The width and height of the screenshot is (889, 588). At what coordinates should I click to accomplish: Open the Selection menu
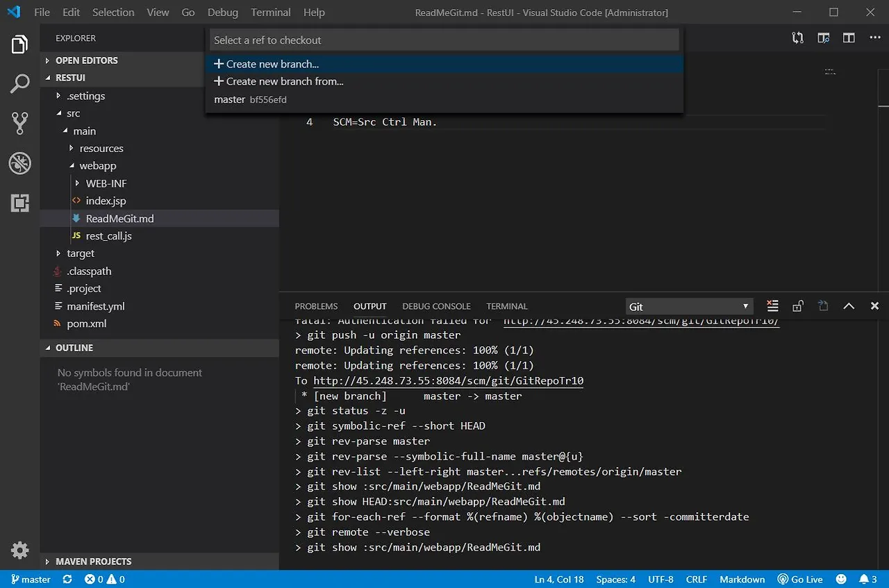point(113,12)
